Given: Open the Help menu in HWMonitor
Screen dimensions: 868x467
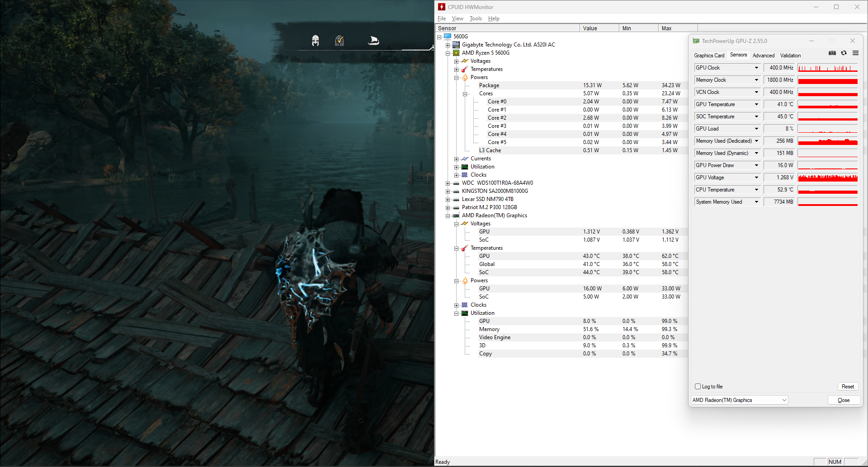Looking at the screenshot, I should point(494,19).
